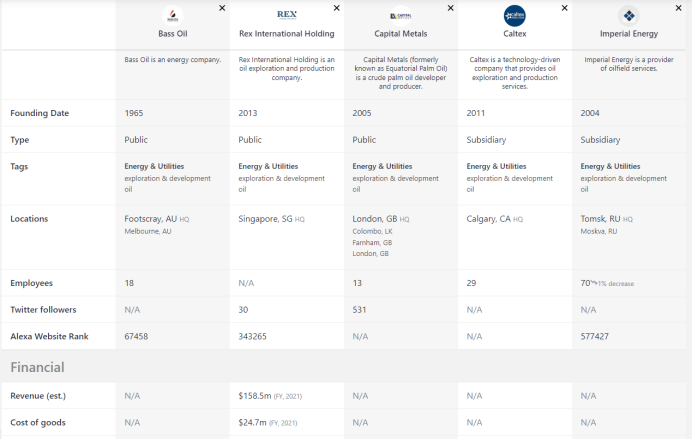The width and height of the screenshot is (692, 440).
Task: Open the Bass Oil company name link
Action: (x=172, y=34)
